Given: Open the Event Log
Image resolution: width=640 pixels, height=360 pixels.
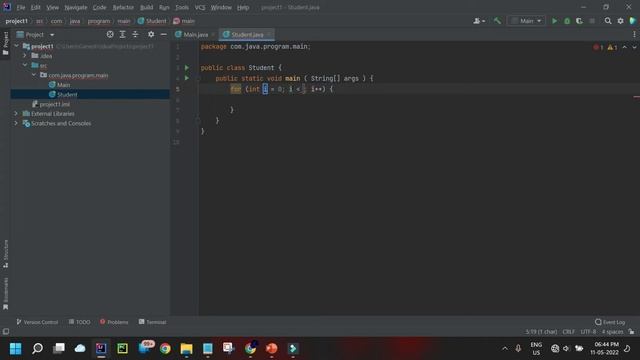Looking at the screenshot, I should click(610, 322).
